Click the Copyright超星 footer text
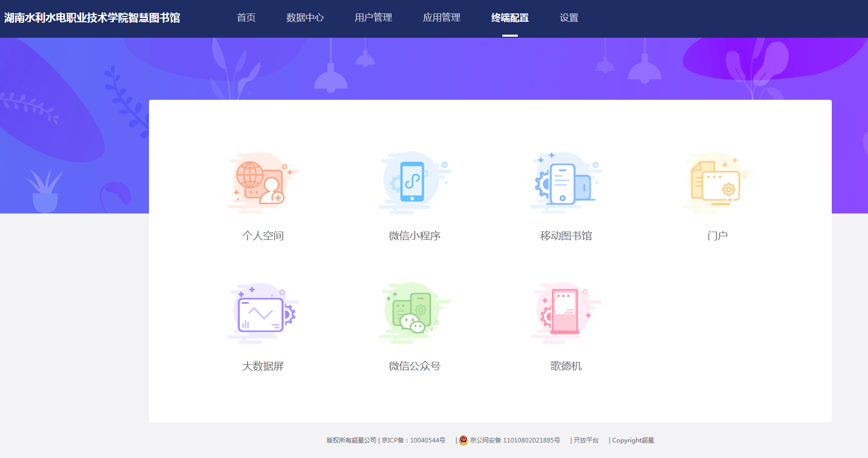Screen dimensions: 868x458 (x=633, y=440)
